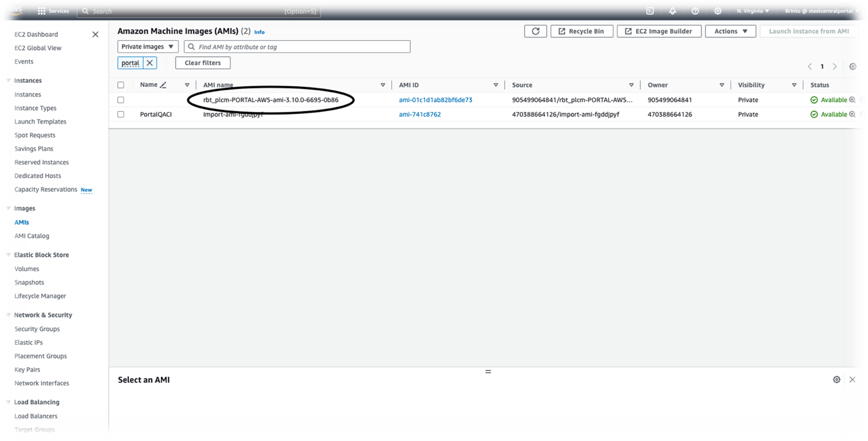Click the Clear filters button

tap(203, 63)
